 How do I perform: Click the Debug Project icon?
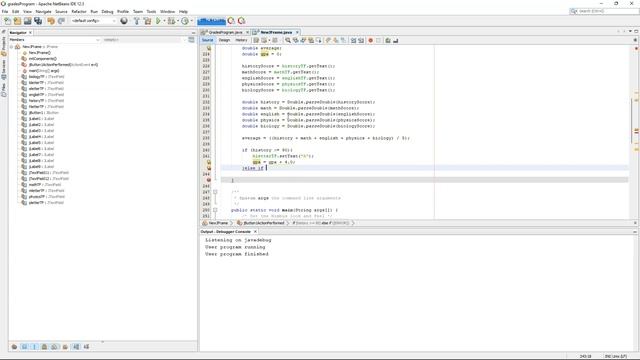coord(171,21)
